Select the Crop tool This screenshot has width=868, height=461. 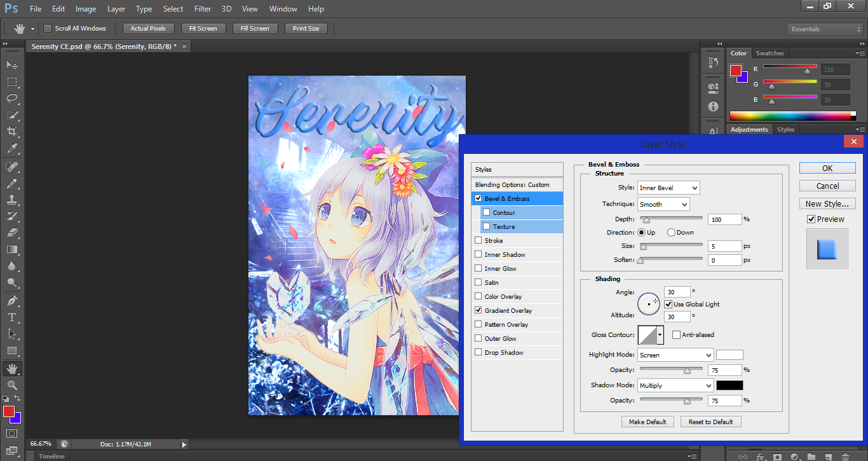12,131
